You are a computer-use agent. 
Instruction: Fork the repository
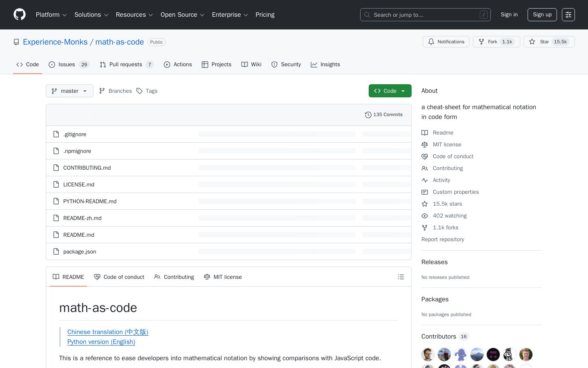point(496,42)
